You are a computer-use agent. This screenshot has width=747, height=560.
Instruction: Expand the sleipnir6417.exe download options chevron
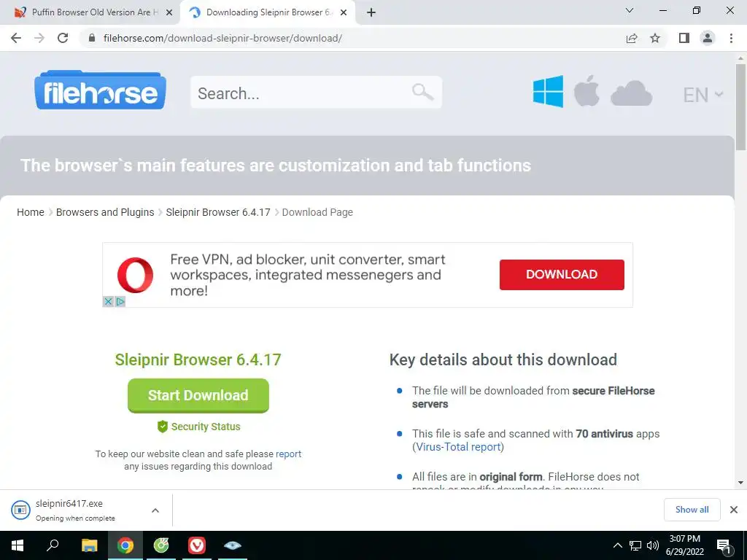155,510
